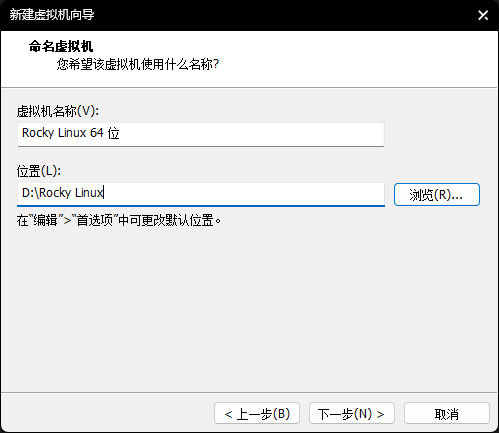Proceed with 下一步(N) button
This screenshot has width=499, height=433.
(x=352, y=413)
